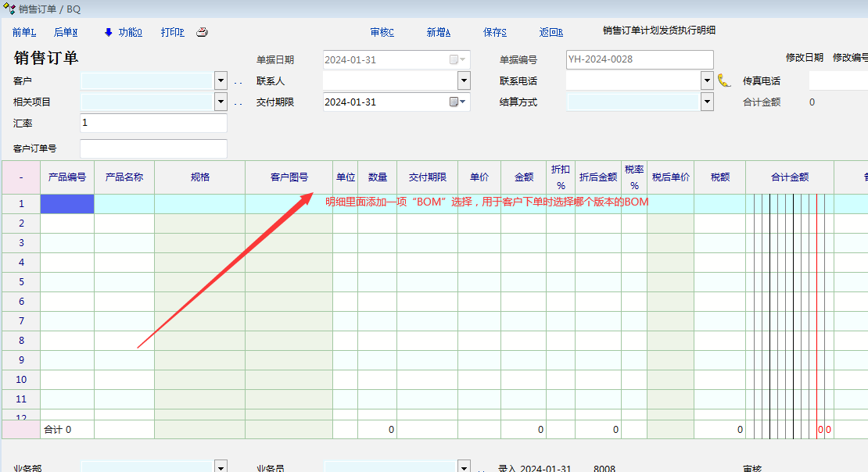Screen dimensions: 868x472
Task: Click the app icon in title bar
Action: (9, 9)
